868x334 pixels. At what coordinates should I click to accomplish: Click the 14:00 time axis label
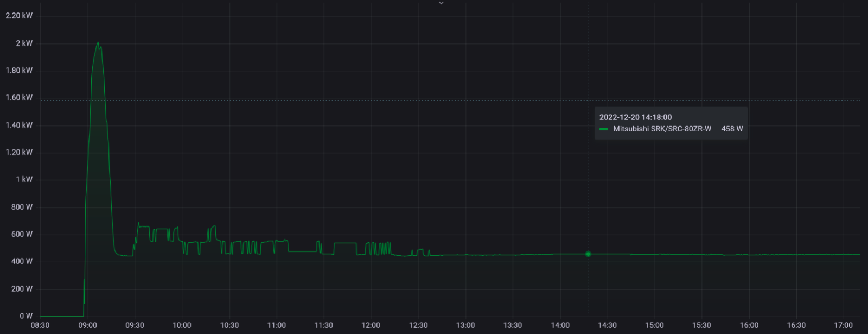[560, 325]
